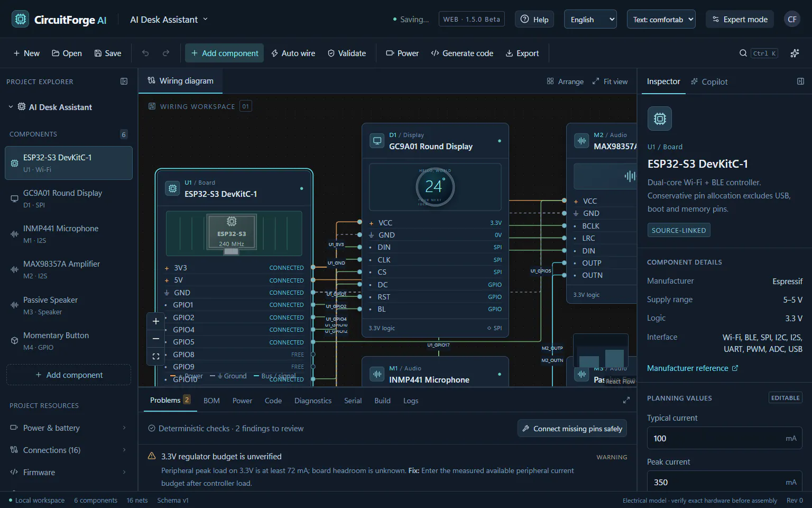812x508 pixels.
Task: Click Auto wire in toolbar
Action: pyautogui.click(x=293, y=53)
